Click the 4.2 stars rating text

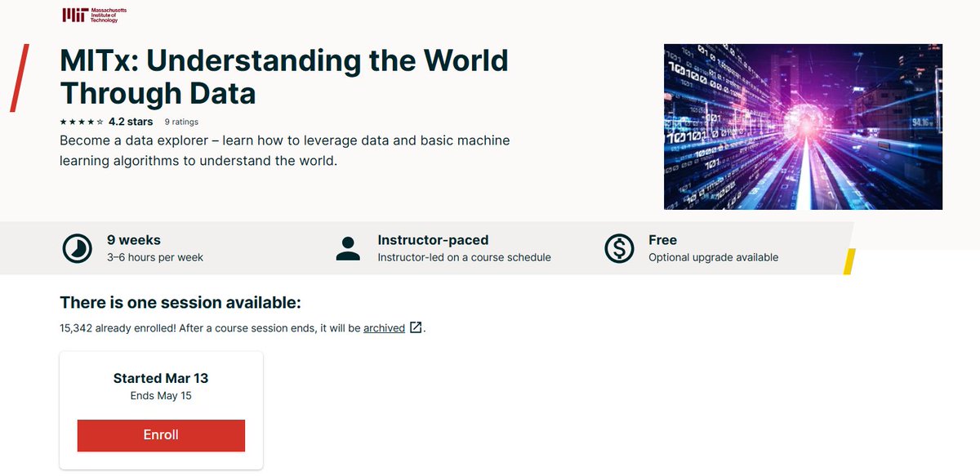point(131,122)
